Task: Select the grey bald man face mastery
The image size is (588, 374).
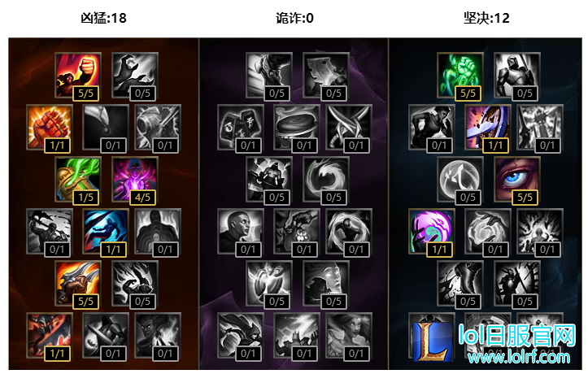Action: pyautogui.click(x=241, y=232)
